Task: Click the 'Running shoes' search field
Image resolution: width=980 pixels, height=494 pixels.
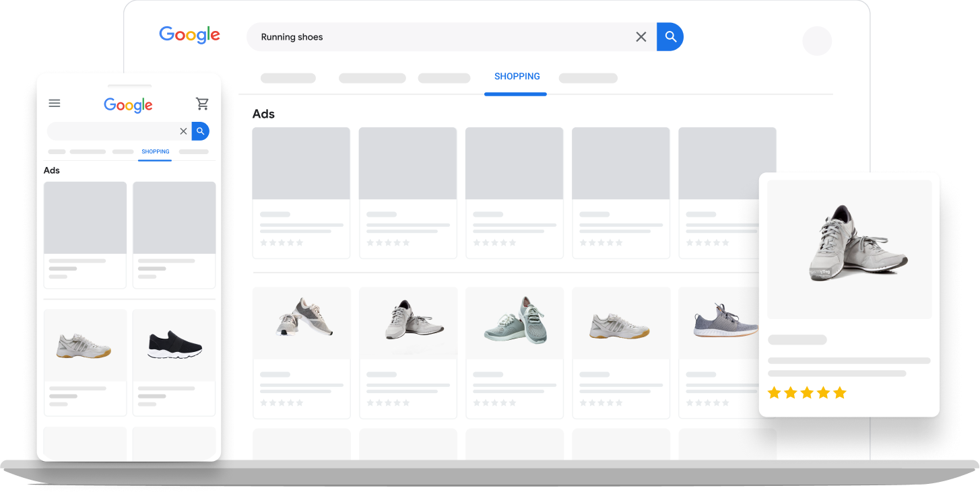Action: click(x=451, y=37)
